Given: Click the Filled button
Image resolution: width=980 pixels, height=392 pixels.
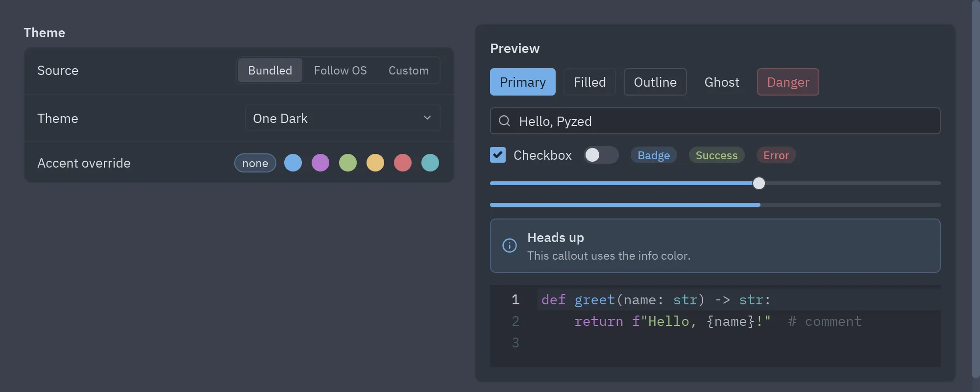Looking at the screenshot, I should 590,82.
